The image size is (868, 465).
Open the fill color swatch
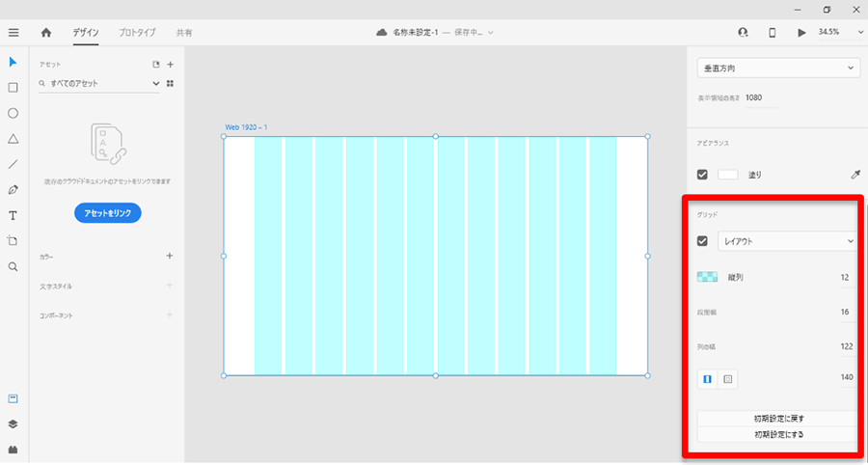[728, 175]
